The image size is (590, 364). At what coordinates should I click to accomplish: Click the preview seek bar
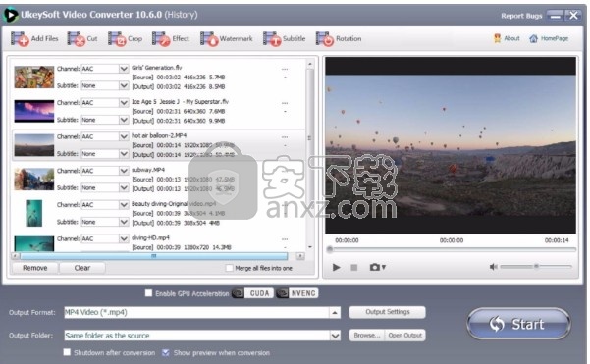452,249
